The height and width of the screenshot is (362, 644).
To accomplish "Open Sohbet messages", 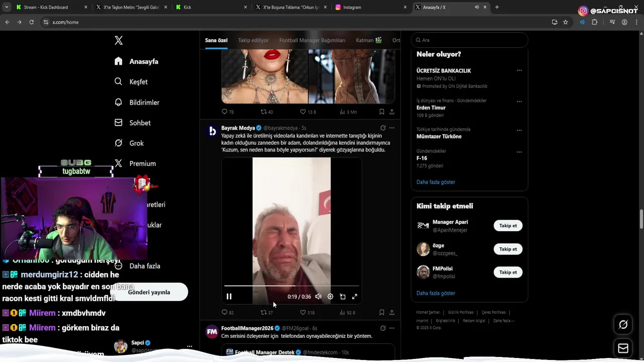I will [x=132, y=123].
